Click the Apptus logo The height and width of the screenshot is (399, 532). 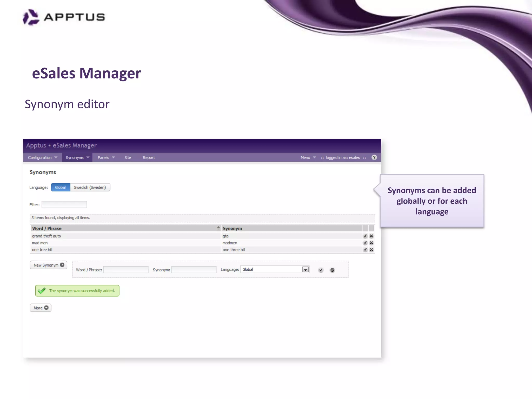point(64,17)
